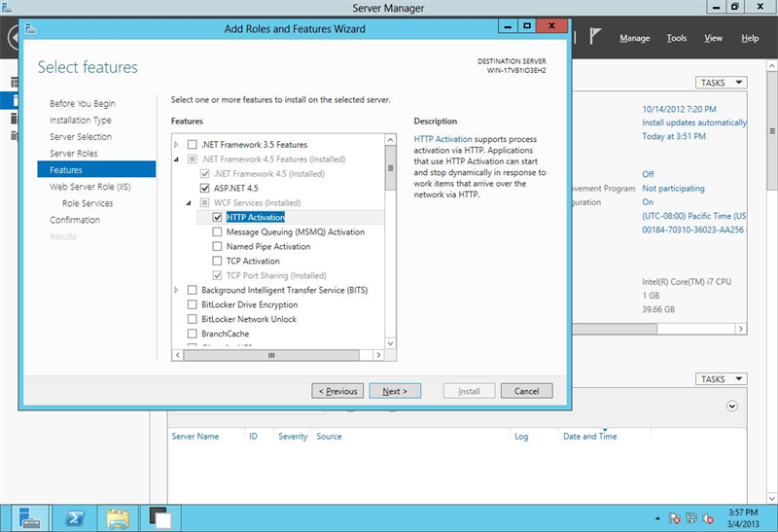778x532 pixels.
Task: Uncheck the HTTP Activation checkbox
Action: pyautogui.click(x=217, y=217)
